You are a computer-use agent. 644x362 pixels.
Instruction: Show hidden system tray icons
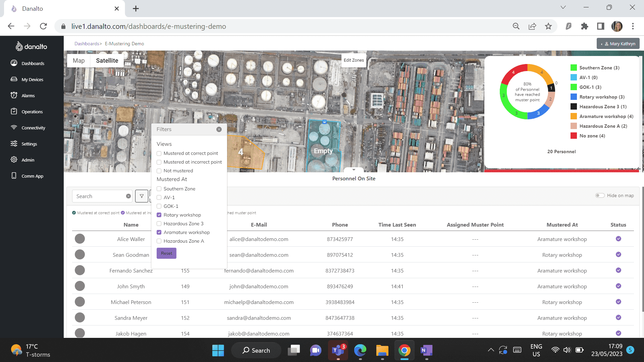pos(491,350)
